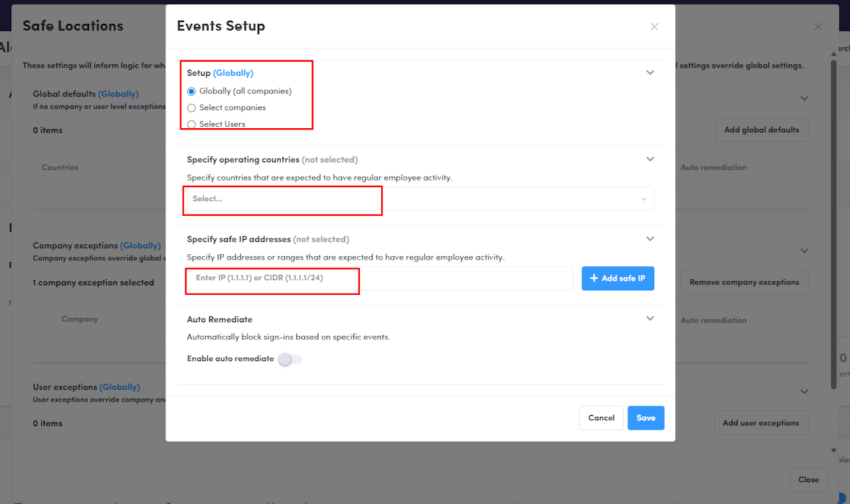Click Remove company exceptions button

tap(744, 282)
